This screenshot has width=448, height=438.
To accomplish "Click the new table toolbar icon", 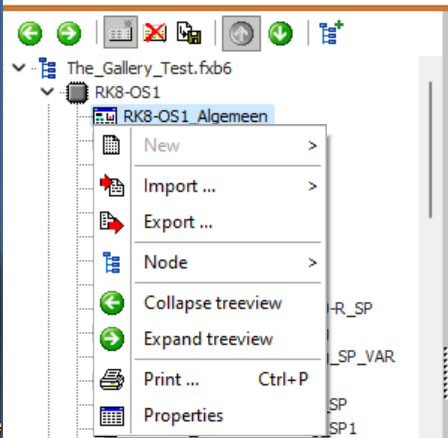I will 121,32.
